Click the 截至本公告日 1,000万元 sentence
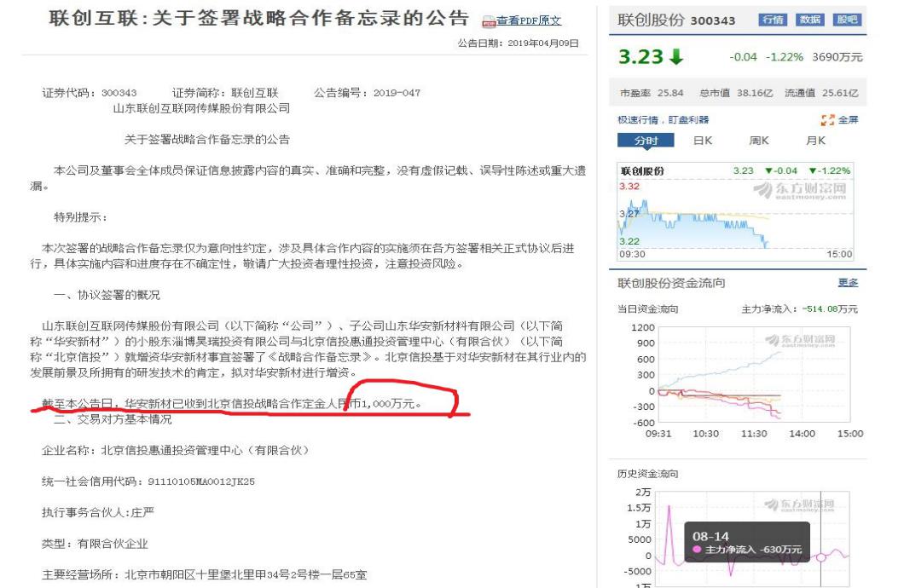Image resolution: width=904 pixels, height=588 pixels. pos(231,404)
